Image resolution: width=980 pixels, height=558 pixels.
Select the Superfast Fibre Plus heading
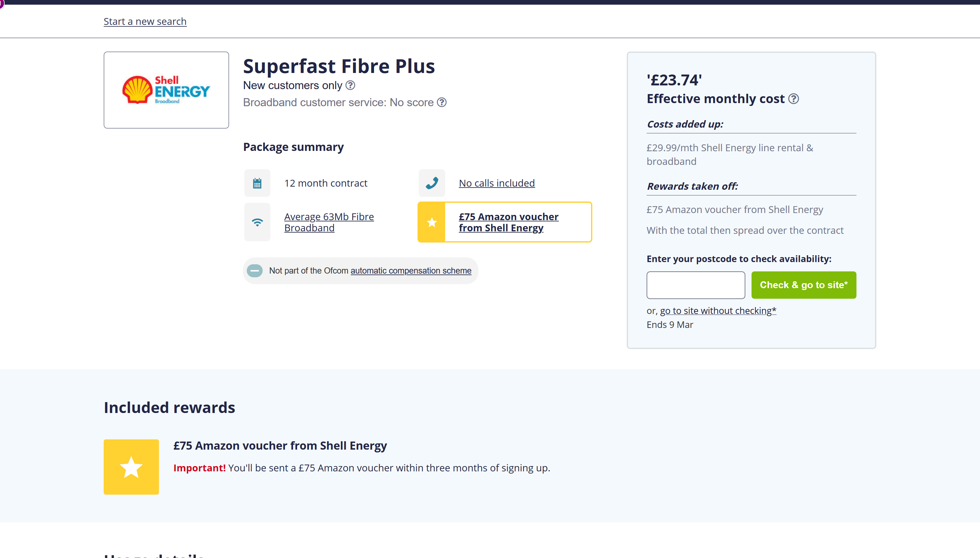tap(339, 66)
